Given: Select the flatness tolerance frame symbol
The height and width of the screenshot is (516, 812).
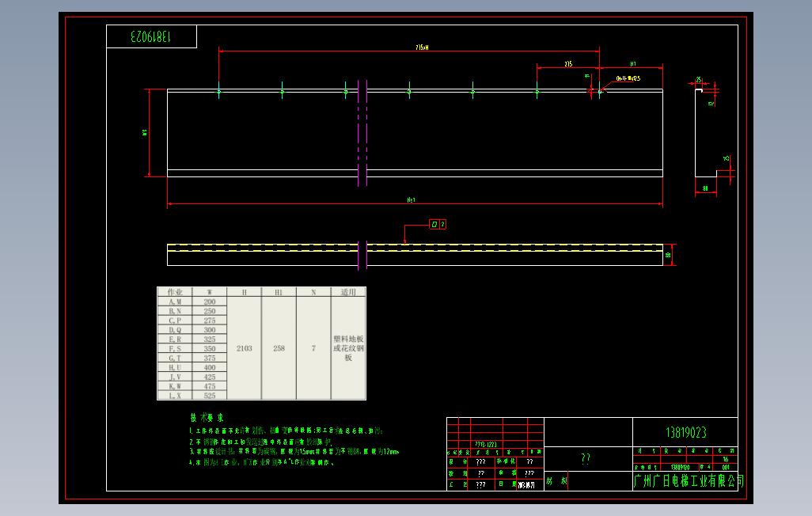Looking at the screenshot, I should point(438,224).
